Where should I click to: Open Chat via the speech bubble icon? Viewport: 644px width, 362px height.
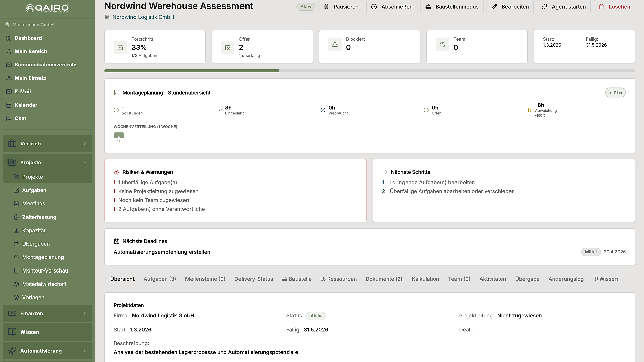point(9,118)
